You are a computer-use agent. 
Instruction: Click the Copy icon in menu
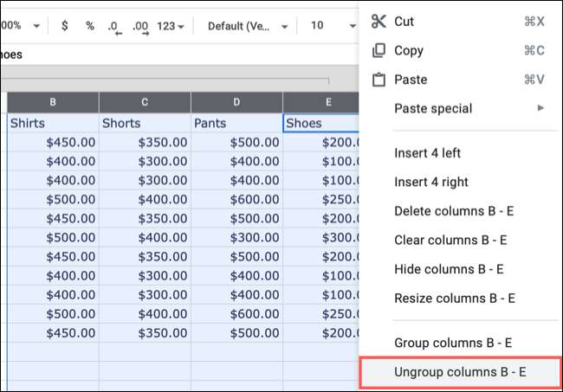click(x=379, y=50)
